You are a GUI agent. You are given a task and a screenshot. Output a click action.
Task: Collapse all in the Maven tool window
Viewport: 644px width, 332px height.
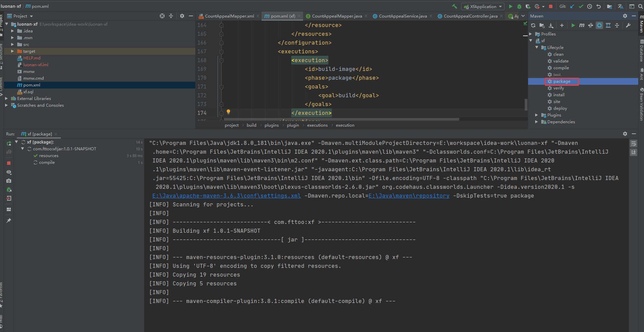(x=617, y=25)
